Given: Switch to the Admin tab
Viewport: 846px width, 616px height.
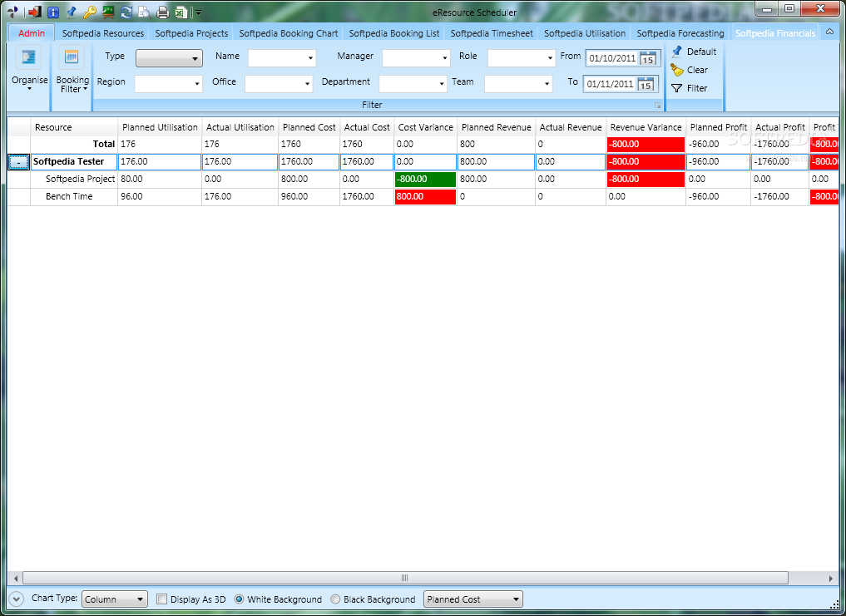Looking at the screenshot, I should (x=32, y=33).
